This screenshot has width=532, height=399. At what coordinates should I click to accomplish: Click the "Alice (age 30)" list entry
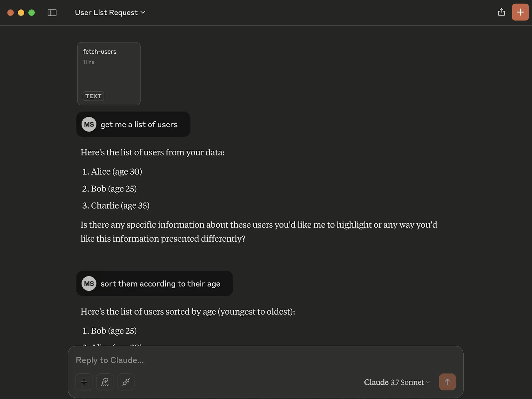(116, 172)
